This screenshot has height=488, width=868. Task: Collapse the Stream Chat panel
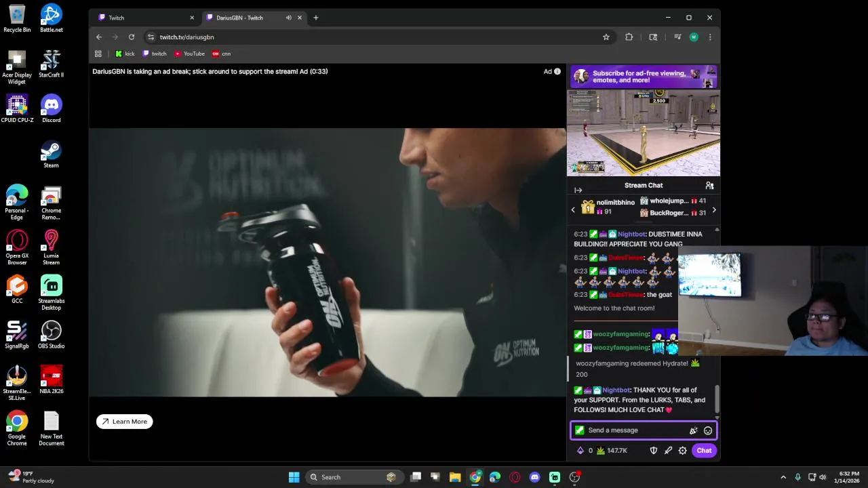(578, 190)
